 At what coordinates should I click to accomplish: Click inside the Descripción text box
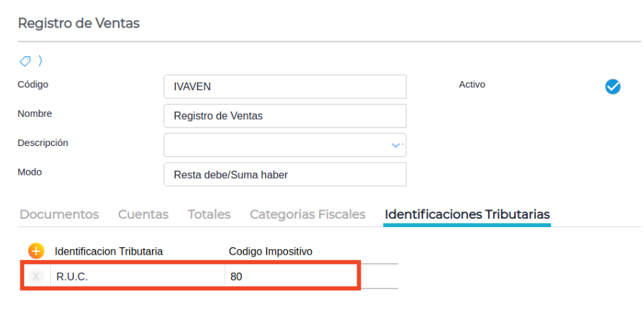(275, 145)
